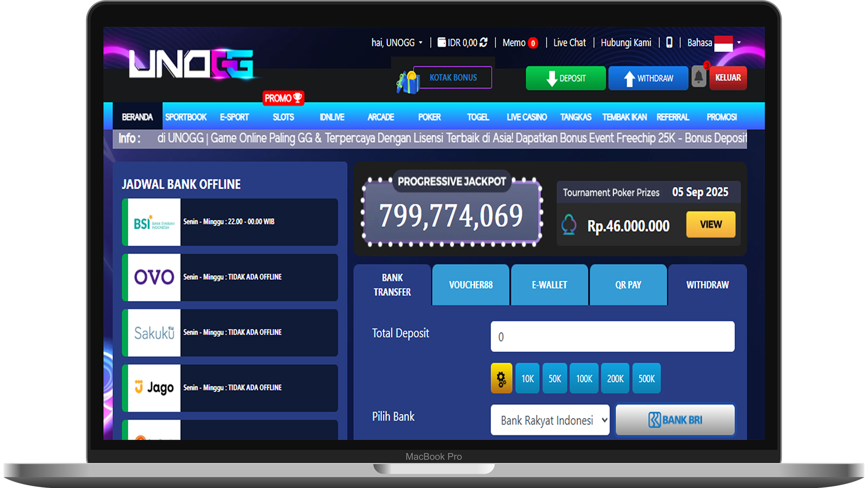The width and height of the screenshot is (868, 488).
Task: Click the Jago bank logo
Action: click(154, 388)
